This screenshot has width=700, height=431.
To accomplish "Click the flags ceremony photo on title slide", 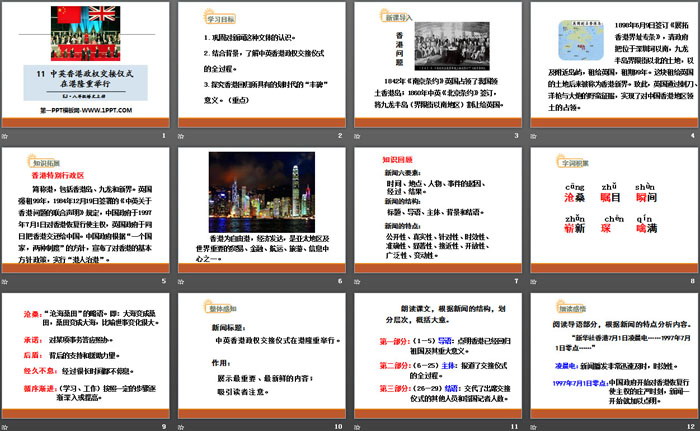I will 85,30.
